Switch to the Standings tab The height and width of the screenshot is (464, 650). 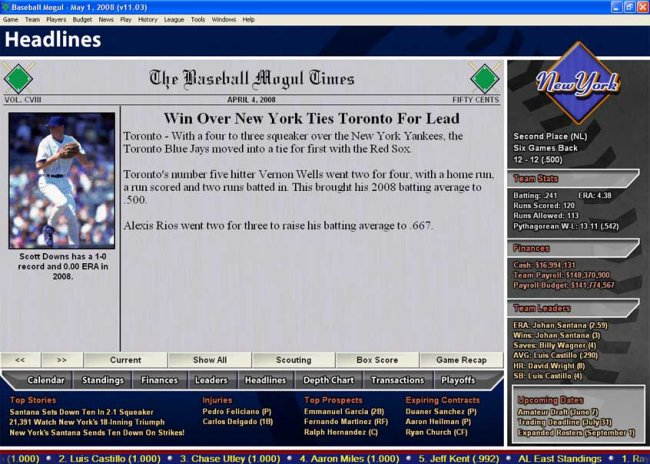102,380
